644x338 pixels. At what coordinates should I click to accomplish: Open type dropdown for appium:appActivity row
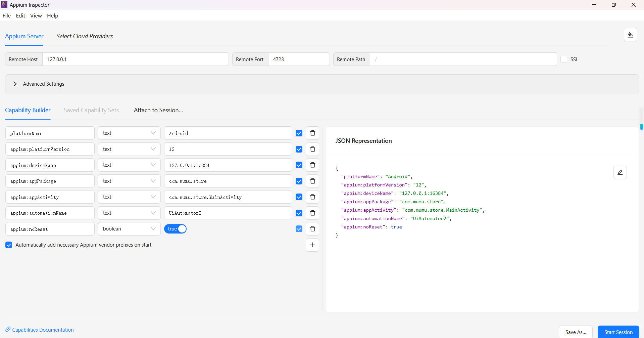(129, 197)
